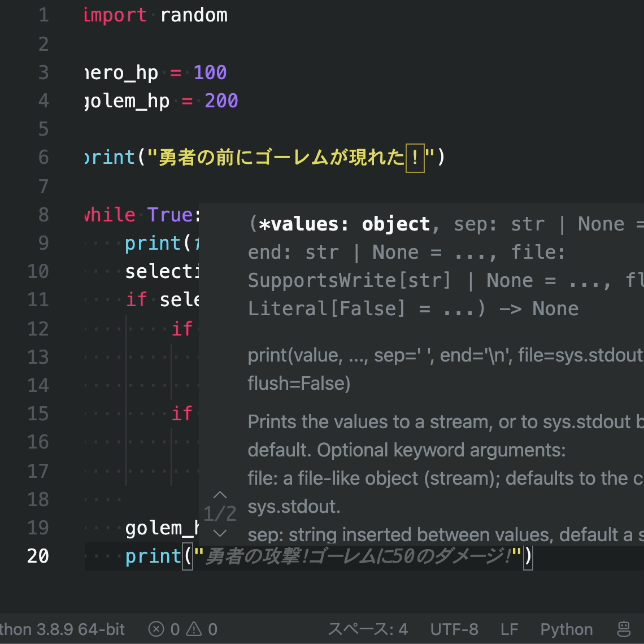Click the value 100 on line 3
Screen dimensions: 644x644
[x=210, y=72]
